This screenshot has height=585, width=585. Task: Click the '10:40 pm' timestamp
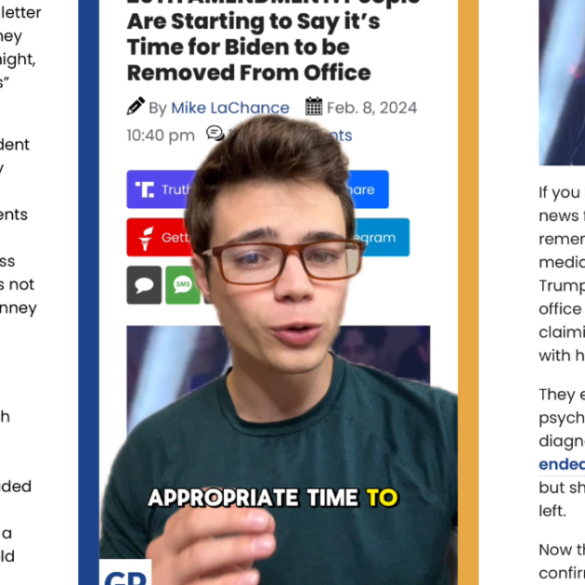click(x=161, y=135)
